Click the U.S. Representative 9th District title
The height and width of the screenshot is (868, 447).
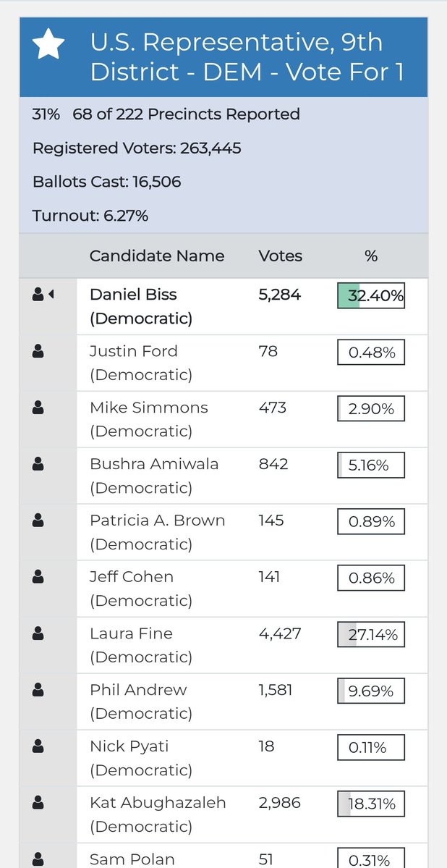pos(247,57)
